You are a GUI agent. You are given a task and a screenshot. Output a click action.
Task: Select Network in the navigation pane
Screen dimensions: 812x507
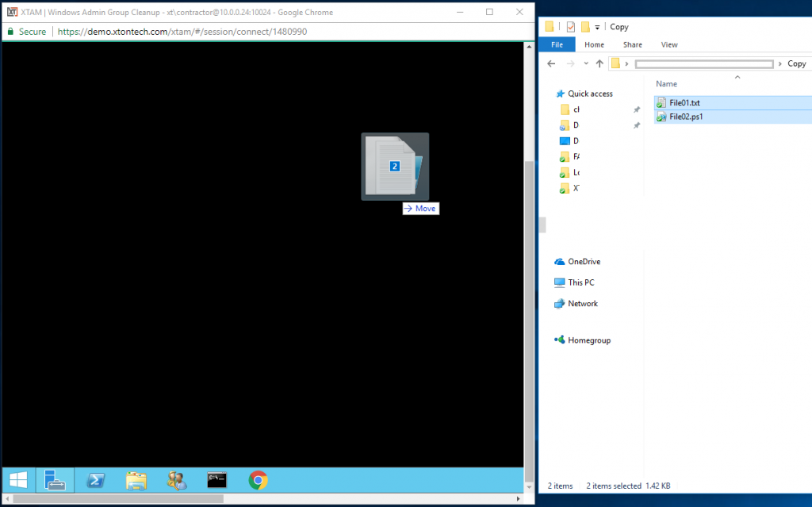point(583,304)
